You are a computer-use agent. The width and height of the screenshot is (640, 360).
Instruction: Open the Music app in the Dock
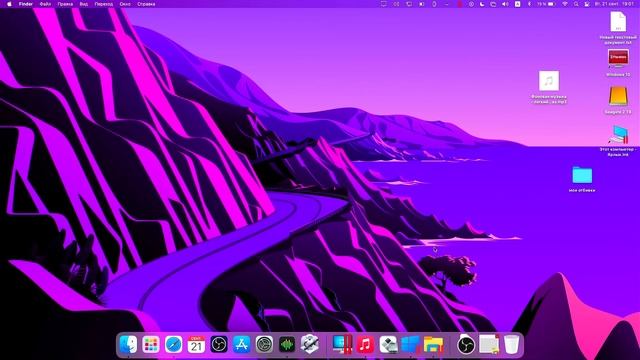click(x=365, y=344)
